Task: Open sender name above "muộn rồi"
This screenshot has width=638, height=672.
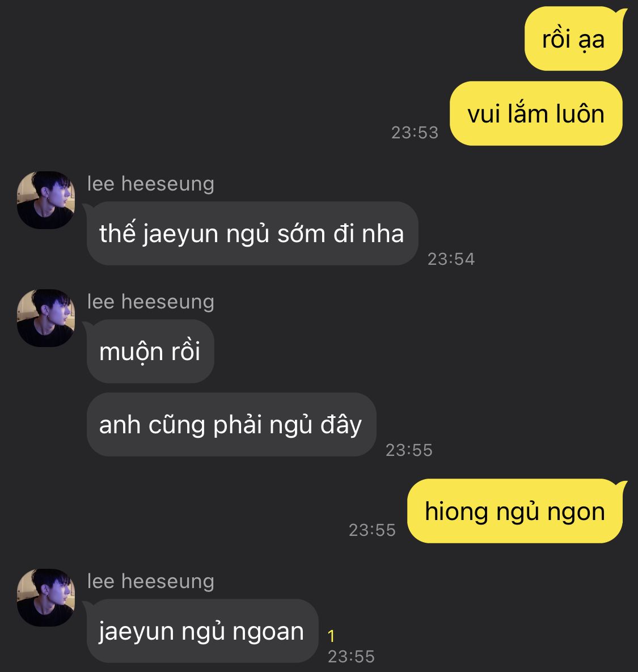Action: [150, 302]
